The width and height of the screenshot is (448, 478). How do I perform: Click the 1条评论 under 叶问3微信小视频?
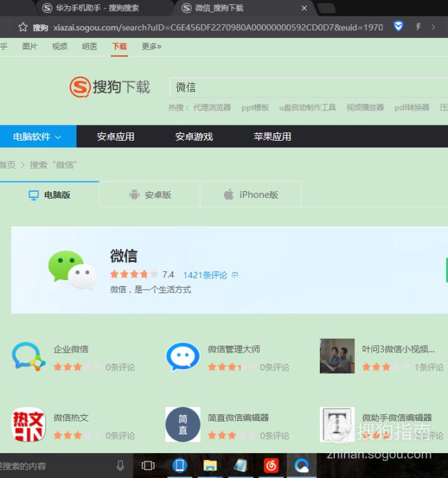pos(429,367)
